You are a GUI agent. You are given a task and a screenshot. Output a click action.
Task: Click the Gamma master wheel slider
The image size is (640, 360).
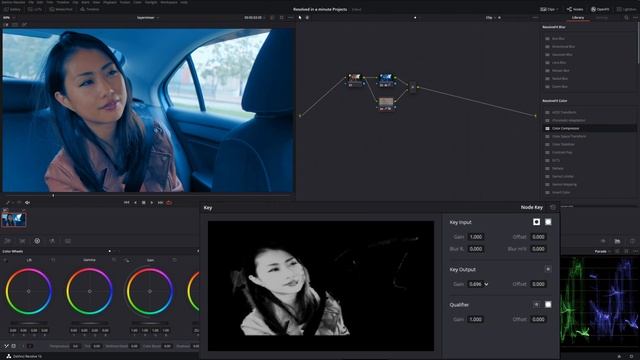[89, 323]
